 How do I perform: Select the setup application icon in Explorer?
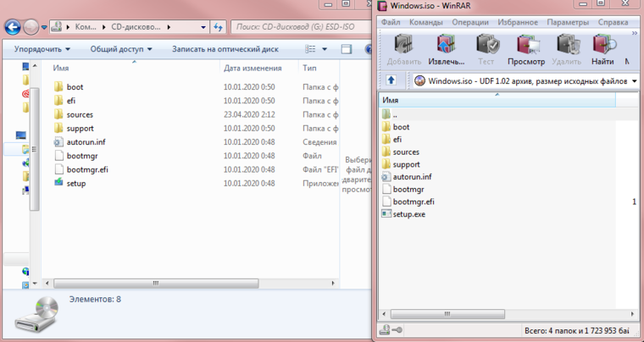[x=58, y=183]
